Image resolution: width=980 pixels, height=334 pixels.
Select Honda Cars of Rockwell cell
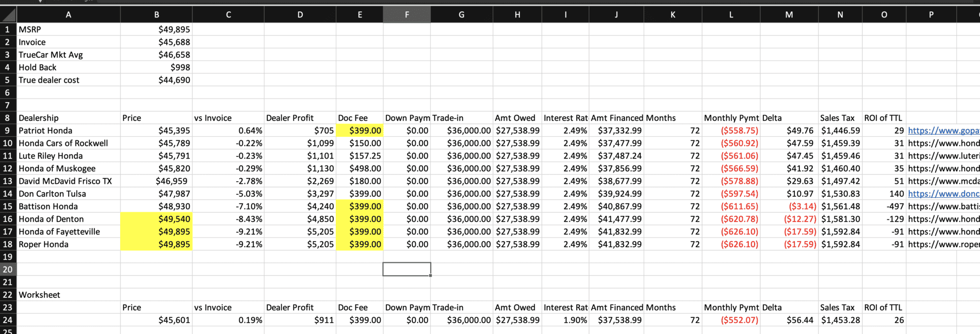tap(69, 143)
